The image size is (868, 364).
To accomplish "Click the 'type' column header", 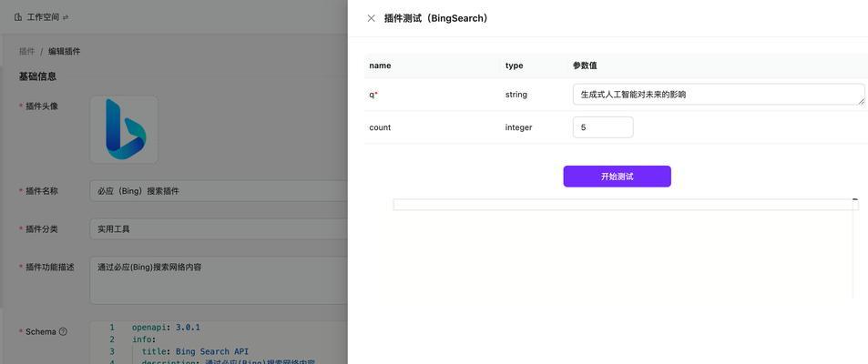I will [x=514, y=66].
